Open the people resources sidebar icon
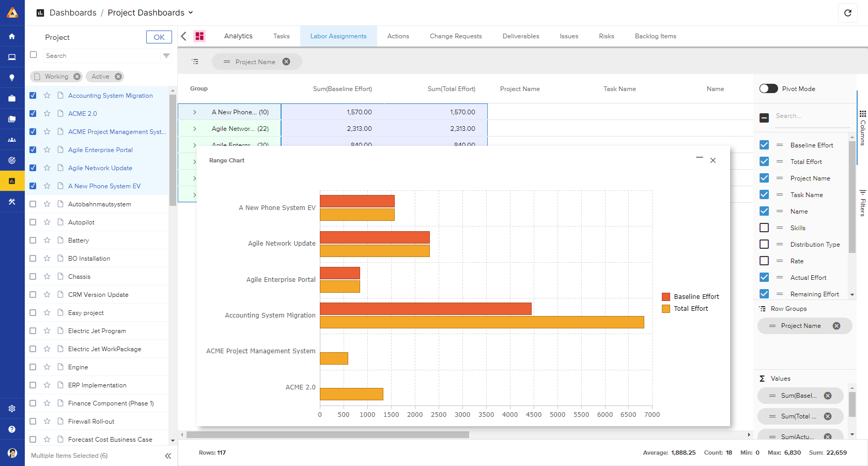This screenshot has height=466, width=868. (12, 140)
